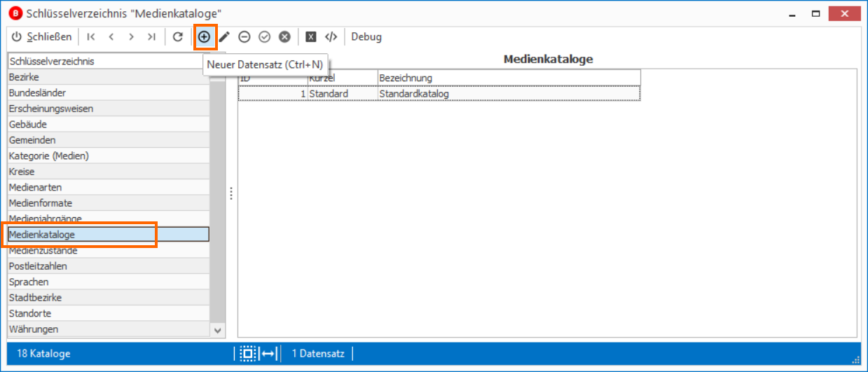
Task: Close the window with red X
Action: pos(844,13)
